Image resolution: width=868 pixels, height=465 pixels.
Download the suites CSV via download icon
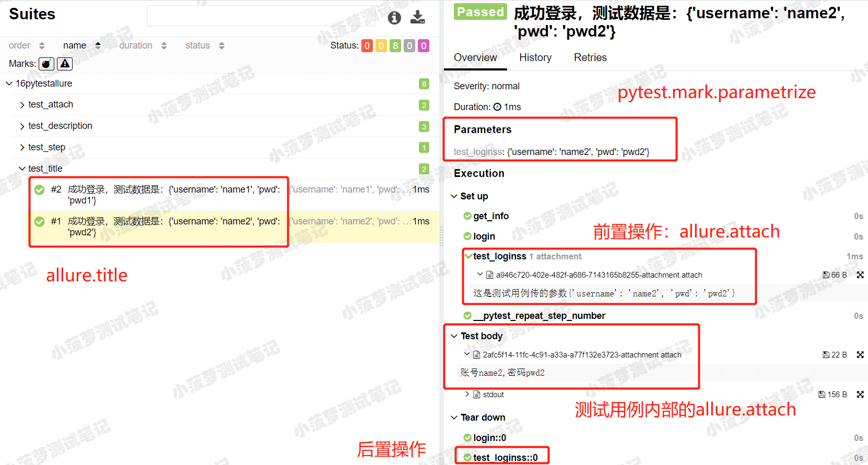[x=417, y=17]
